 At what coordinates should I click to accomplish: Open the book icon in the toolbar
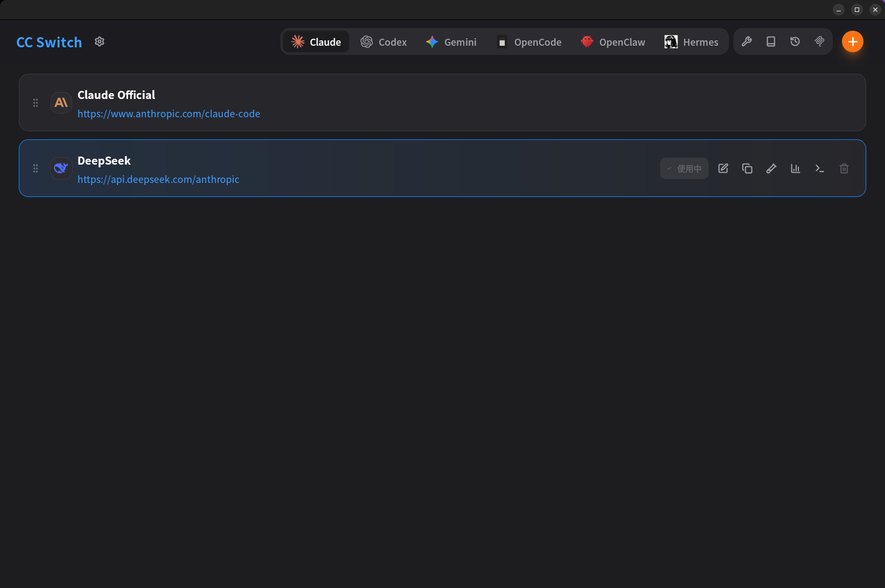[771, 41]
